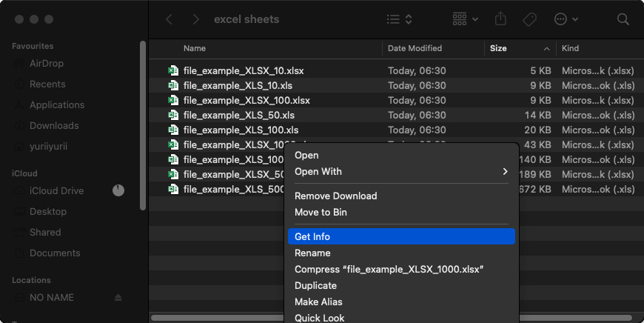Click the file_example_XLSX_10.xlsx file icon
This screenshot has height=323, width=644.
point(173,71)
